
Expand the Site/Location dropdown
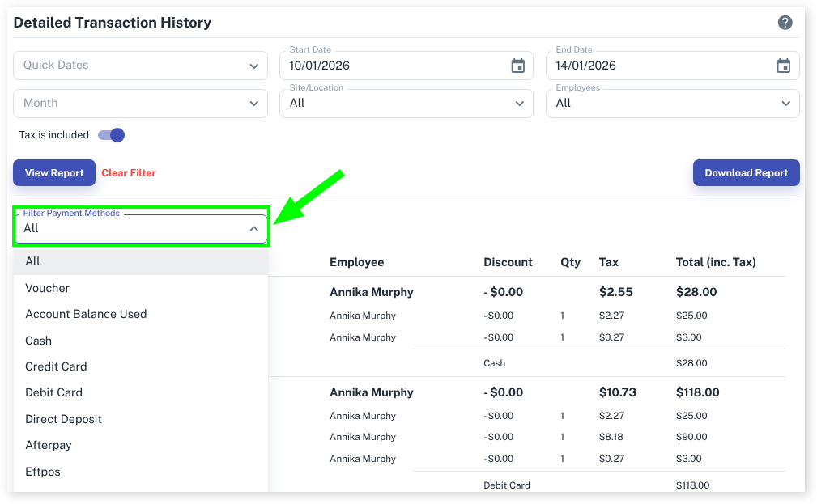(406, 104)
